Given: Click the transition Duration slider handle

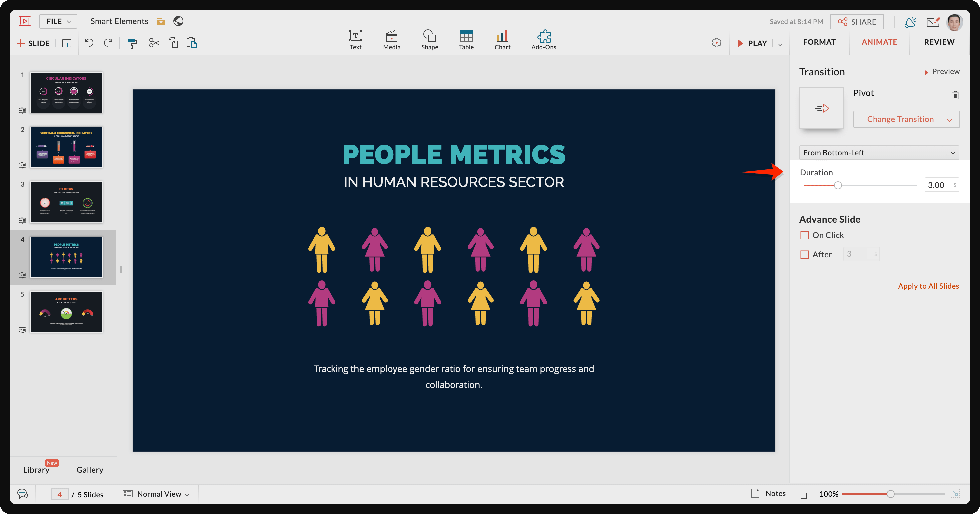Looking at the screenshot, I should (838, 185).
